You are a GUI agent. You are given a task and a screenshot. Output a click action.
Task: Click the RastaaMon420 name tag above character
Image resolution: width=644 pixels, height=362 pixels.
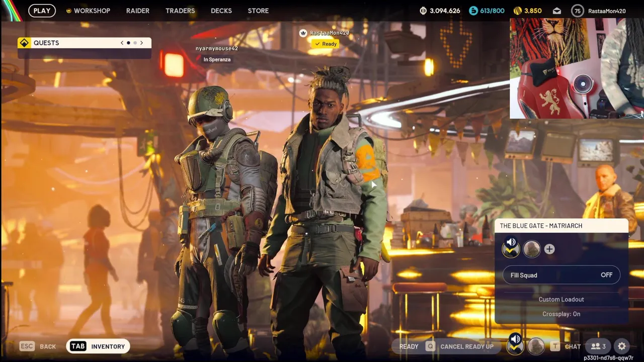click(330, 33)
